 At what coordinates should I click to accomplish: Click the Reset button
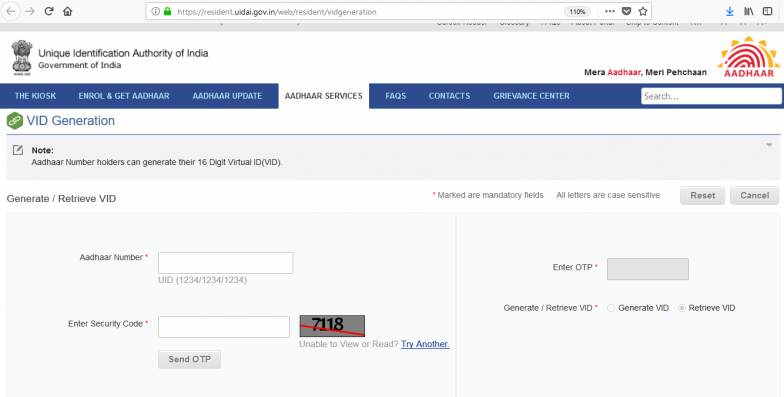[702, 196]
